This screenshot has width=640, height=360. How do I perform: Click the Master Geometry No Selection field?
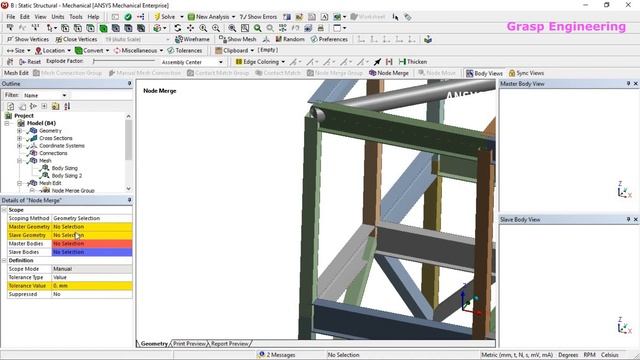[x=92, y=227]
